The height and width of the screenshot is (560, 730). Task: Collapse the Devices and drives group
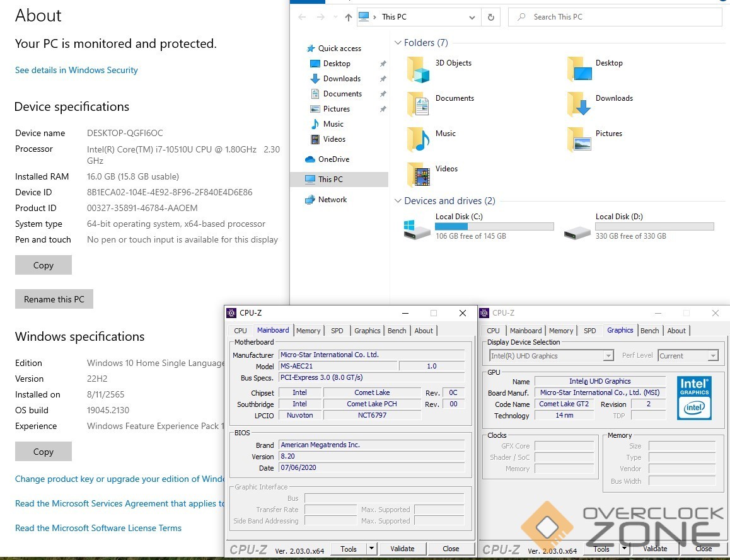[398, 201]
